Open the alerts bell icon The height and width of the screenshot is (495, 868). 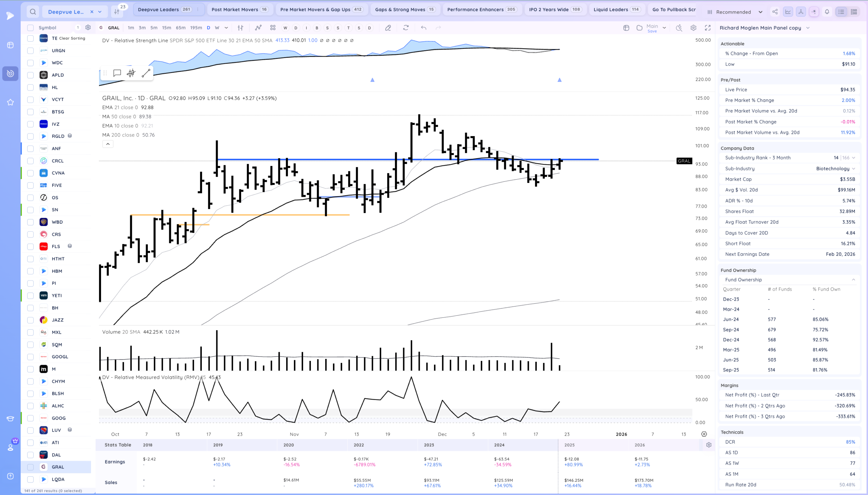pyautogui.click(x=827, y=12)
